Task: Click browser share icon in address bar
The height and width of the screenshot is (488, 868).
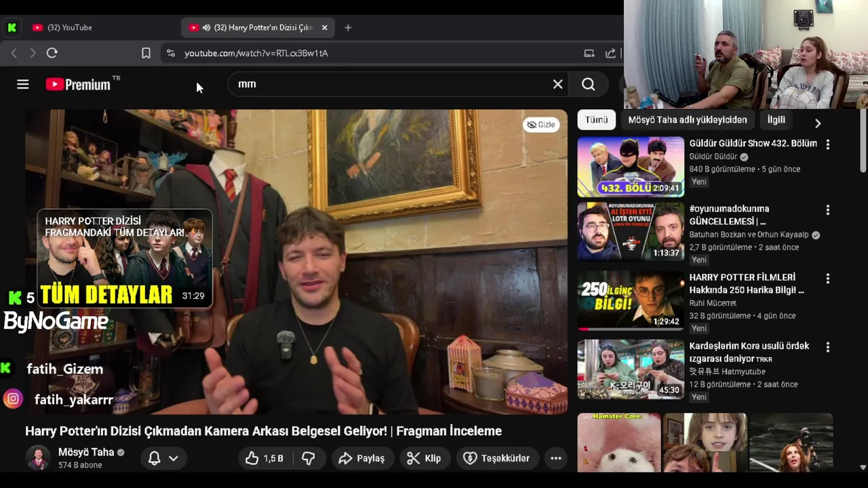Action: pos(610,53)
